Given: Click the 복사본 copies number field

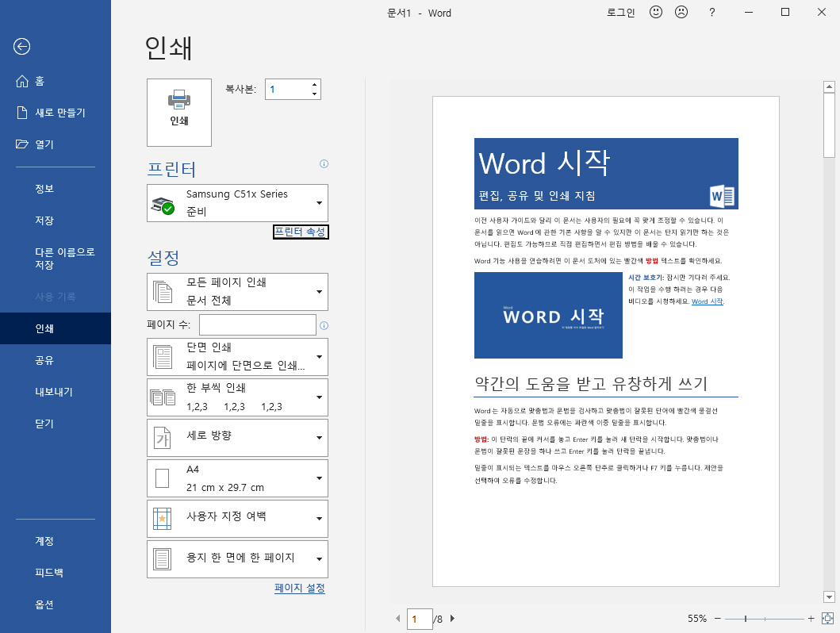Looking at the screenshot, I should 287,90.
